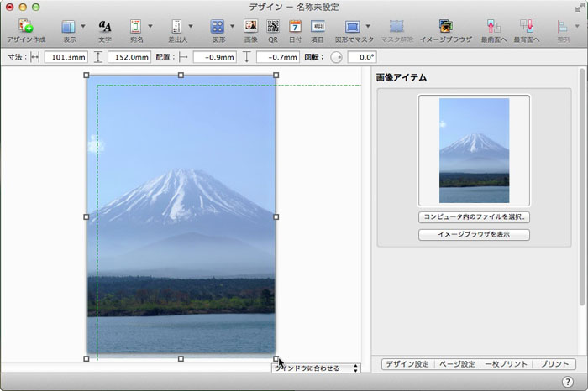Switch to the デザイン設定 tab
This screenshot has width=588, height=391.
407,364
